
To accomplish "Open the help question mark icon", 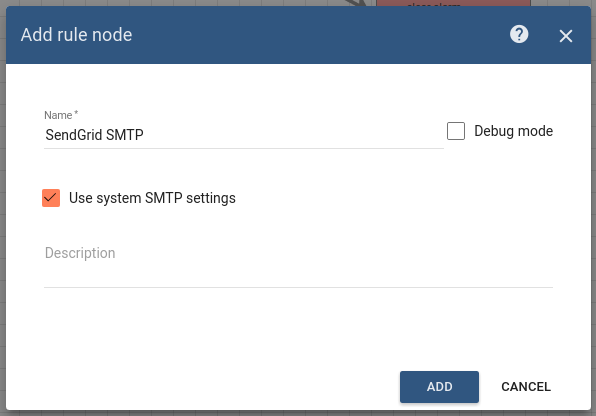I will (519, 35).
